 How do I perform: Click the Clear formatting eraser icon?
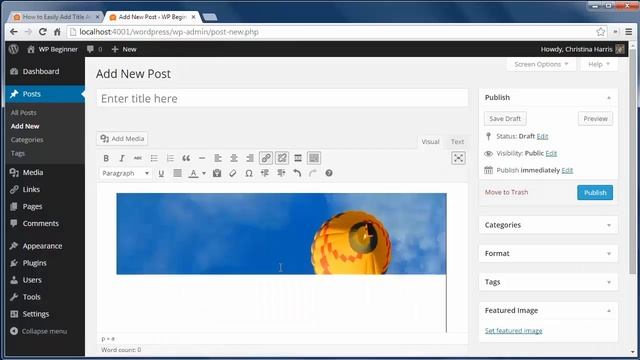(233, 173)
